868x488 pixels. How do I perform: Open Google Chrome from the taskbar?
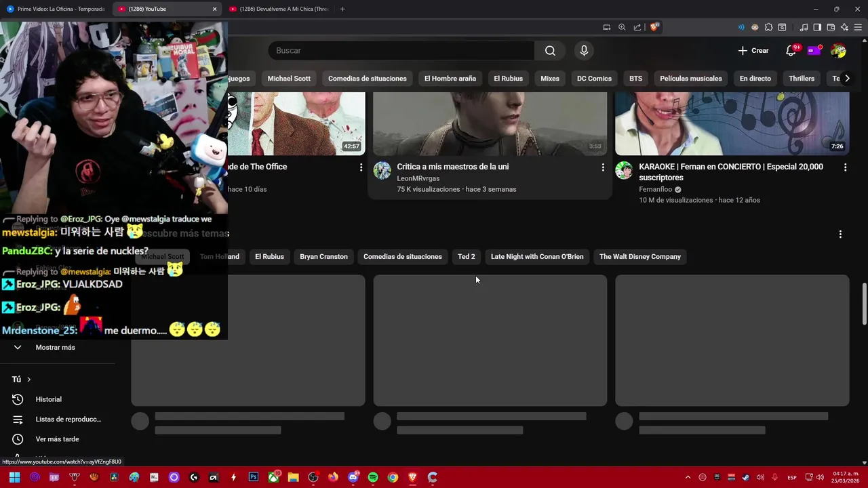393,477
